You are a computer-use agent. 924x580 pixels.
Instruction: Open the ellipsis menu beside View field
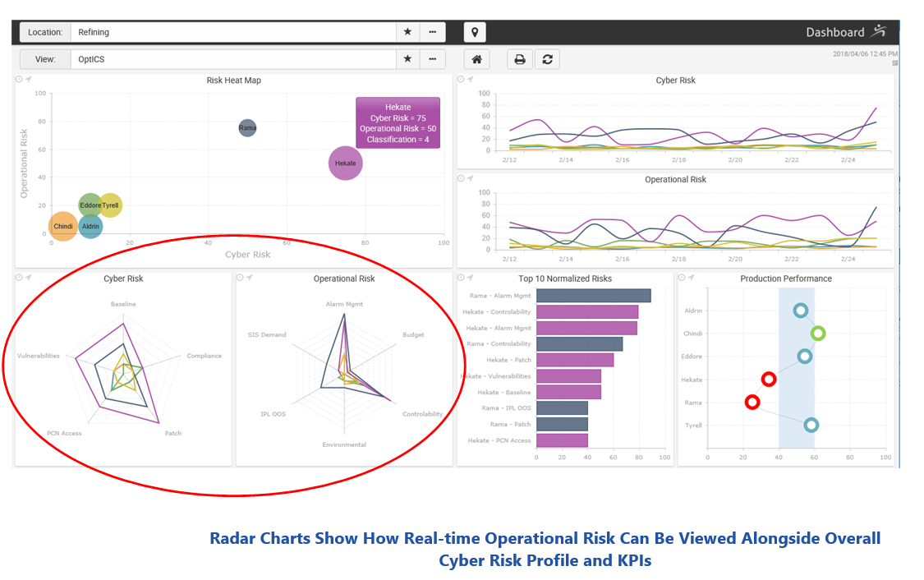coord(433,59)
